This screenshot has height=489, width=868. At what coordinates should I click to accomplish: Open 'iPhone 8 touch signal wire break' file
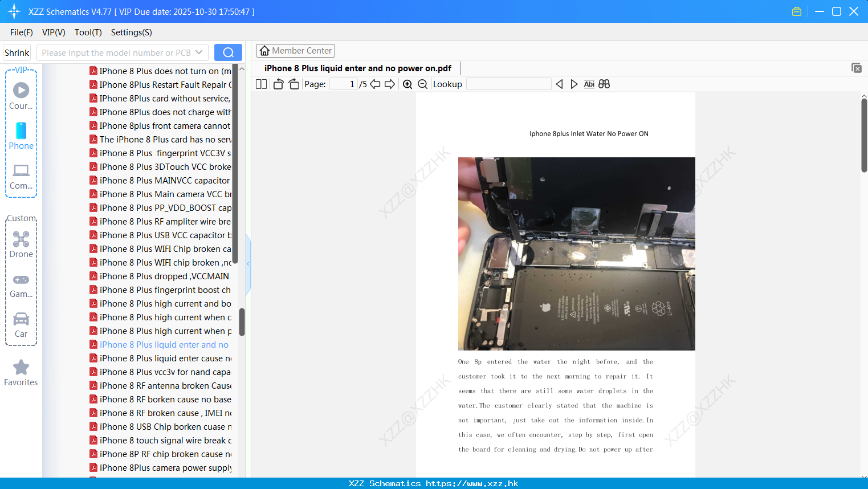tap(161, 441)
